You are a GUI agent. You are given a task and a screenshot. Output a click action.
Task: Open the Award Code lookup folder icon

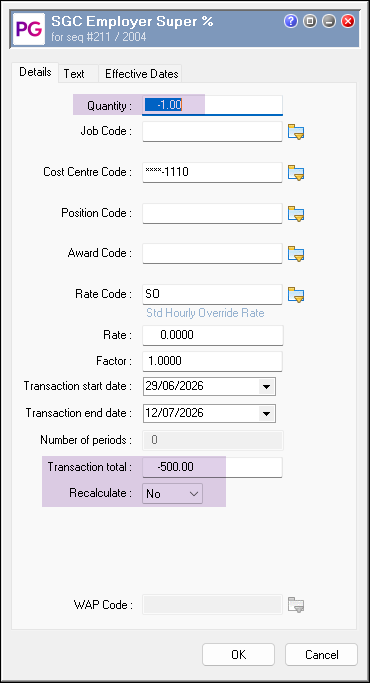pos(296,254)
